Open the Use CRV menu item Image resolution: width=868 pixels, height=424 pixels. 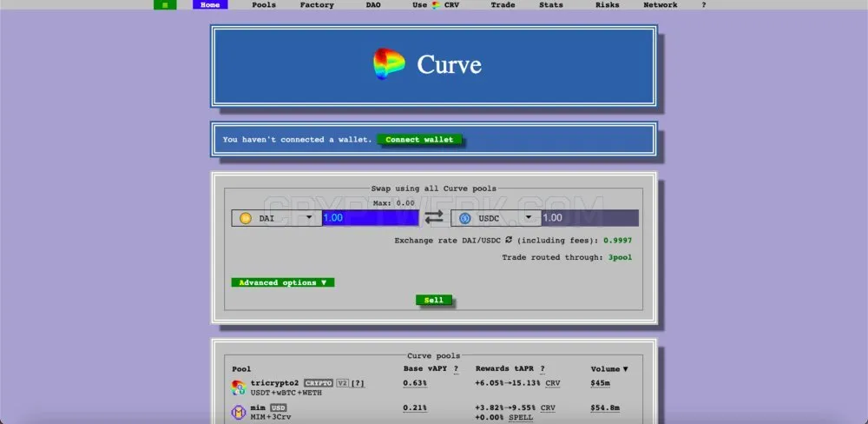(x=436, y=5)
